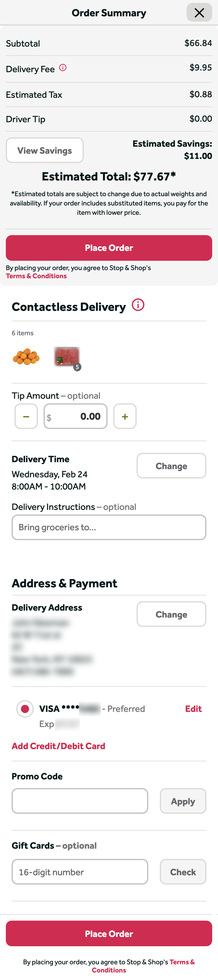Check the gift card balance
This screenshot has width=218, height=980.
tap(183, 872)
